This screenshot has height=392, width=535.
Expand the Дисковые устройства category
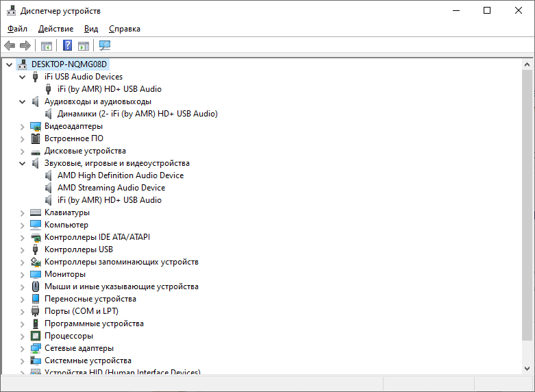22,151
